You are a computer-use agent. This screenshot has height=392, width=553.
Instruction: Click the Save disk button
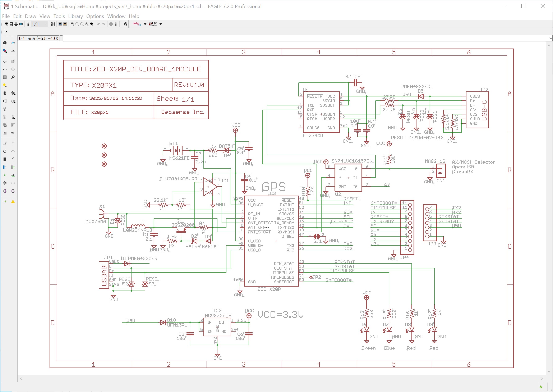11,24
